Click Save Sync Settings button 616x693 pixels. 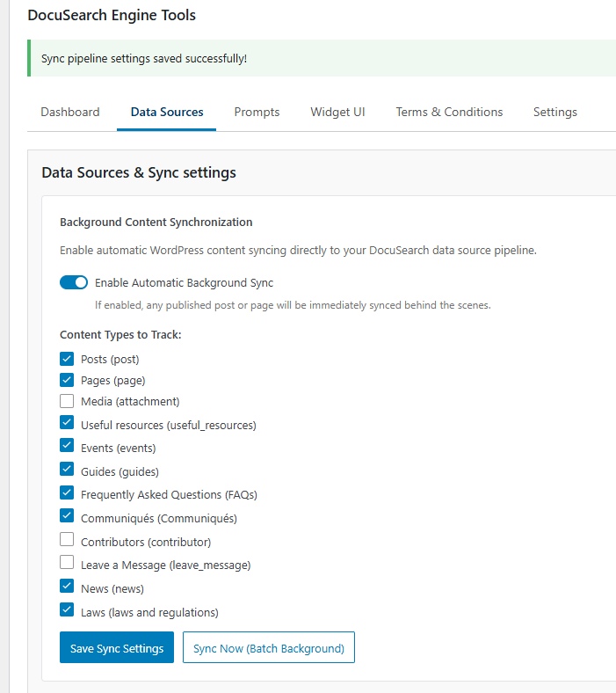pos(117,647)
